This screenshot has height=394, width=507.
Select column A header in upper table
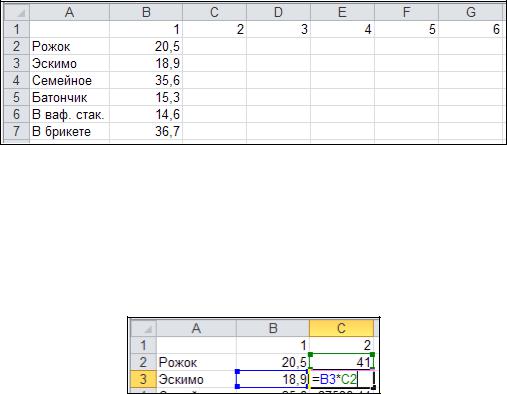[x=69, y=12]
